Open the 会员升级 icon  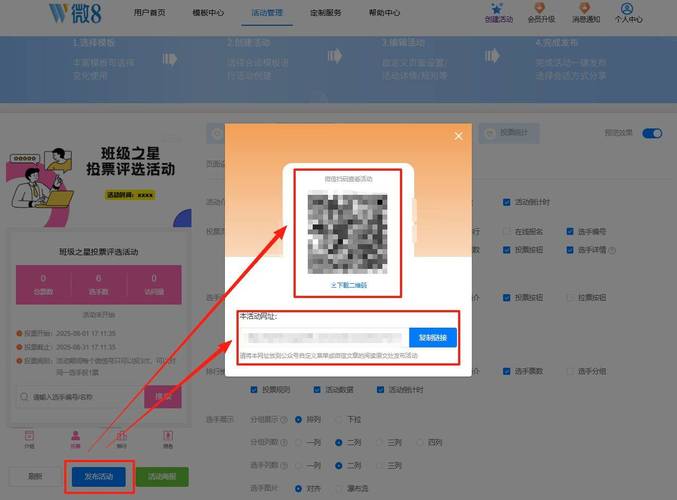540,8
